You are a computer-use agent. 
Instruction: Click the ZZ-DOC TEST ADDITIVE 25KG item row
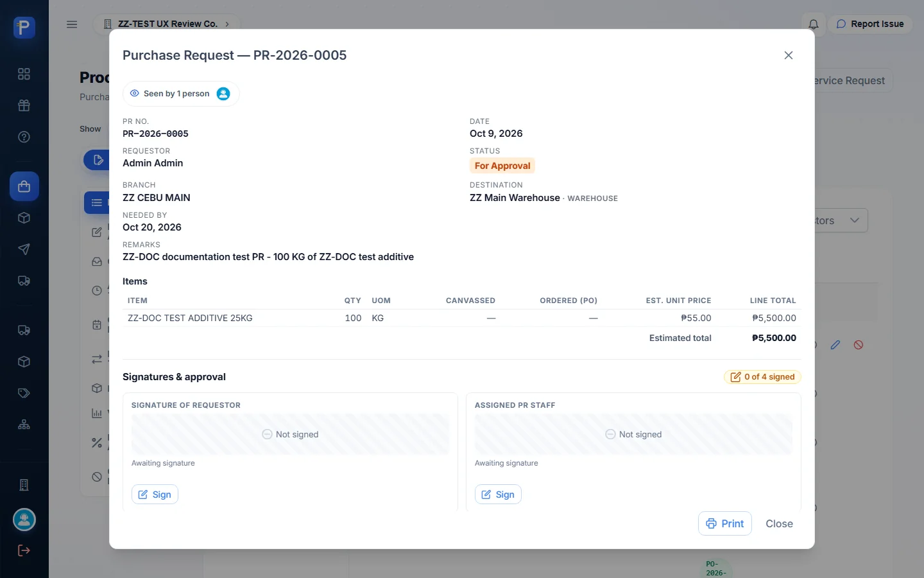(x=461, y=318)
